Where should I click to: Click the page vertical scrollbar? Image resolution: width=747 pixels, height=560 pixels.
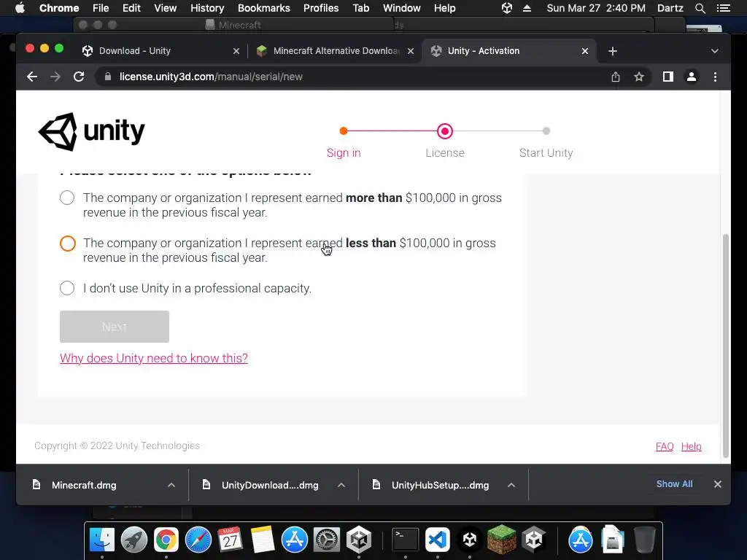(726, 345)
